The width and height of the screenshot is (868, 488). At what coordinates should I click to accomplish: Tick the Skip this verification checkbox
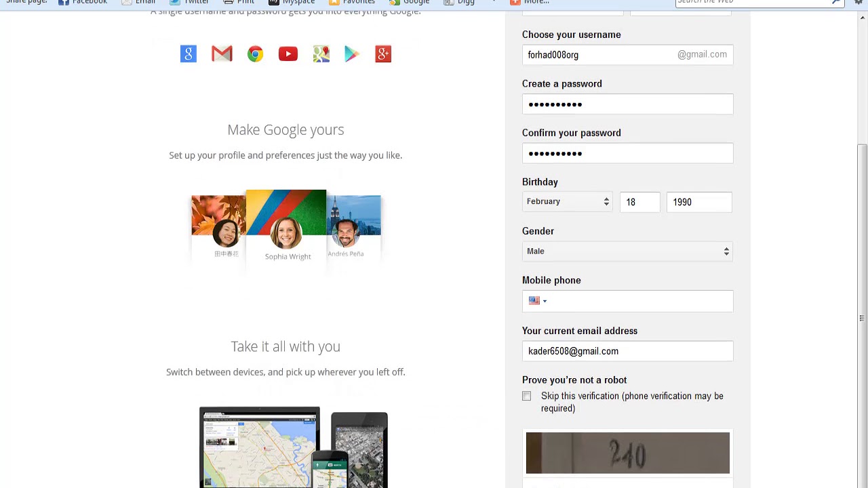(527, 396)
